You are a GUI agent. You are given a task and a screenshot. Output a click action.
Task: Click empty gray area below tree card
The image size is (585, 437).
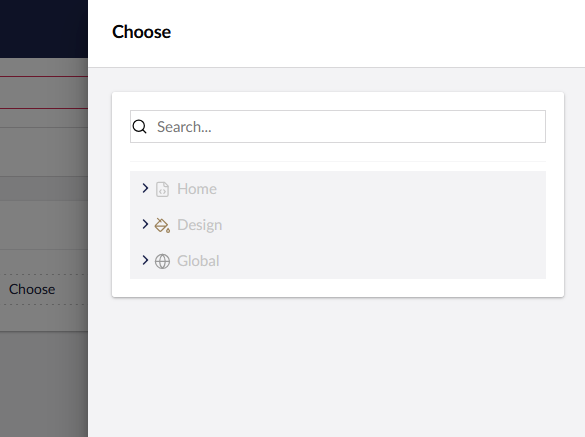(x=338, y=368)
